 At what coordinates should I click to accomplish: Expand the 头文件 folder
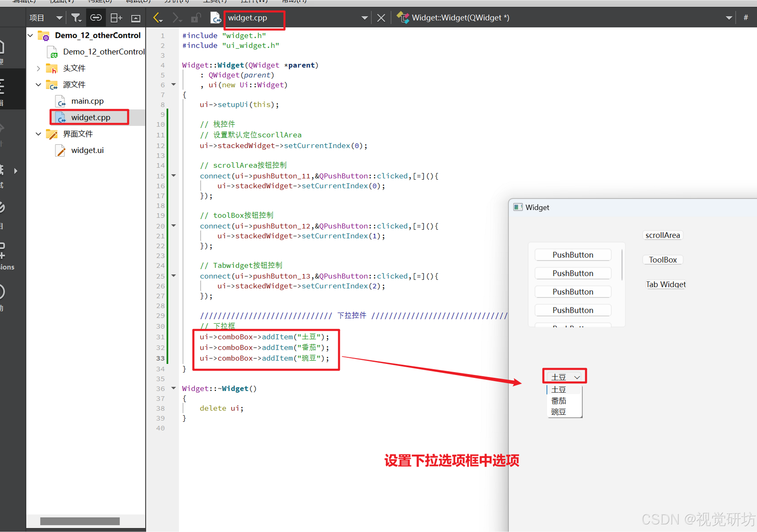click(39, 68)
